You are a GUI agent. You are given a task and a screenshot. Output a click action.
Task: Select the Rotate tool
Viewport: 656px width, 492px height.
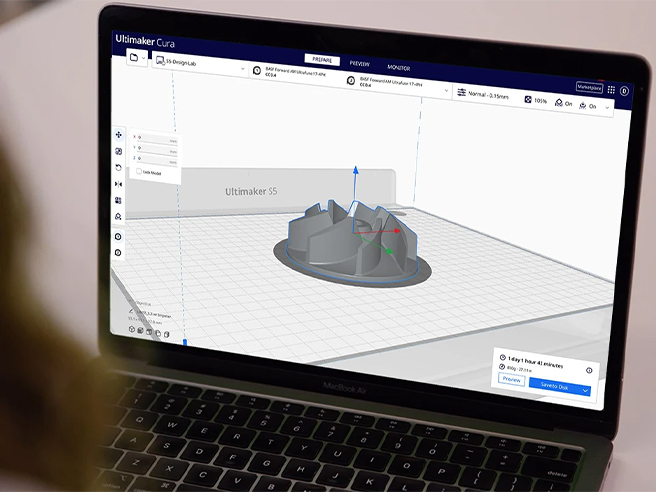click(119, 167)
